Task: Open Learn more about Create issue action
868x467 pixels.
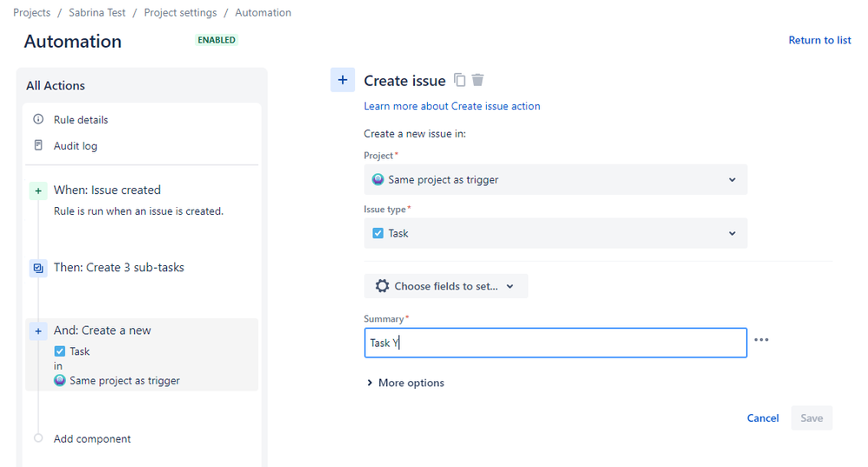Action: click(451, 106)
